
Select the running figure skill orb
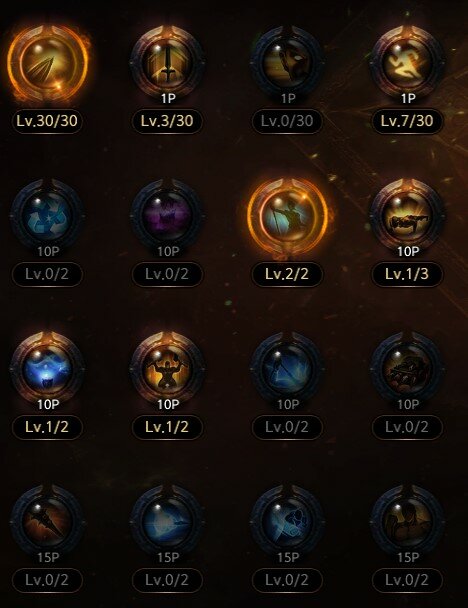(408, 63)
